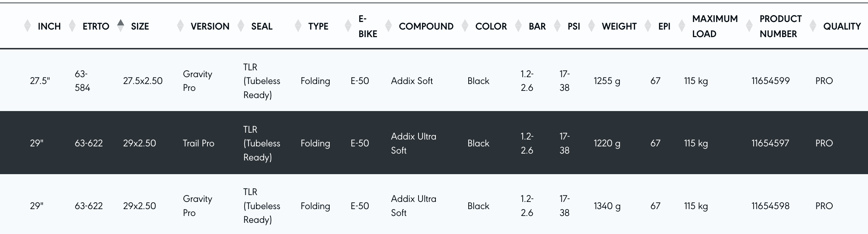
Task: Click the sort arrow beside SIZE header
Action: point(121,25)
